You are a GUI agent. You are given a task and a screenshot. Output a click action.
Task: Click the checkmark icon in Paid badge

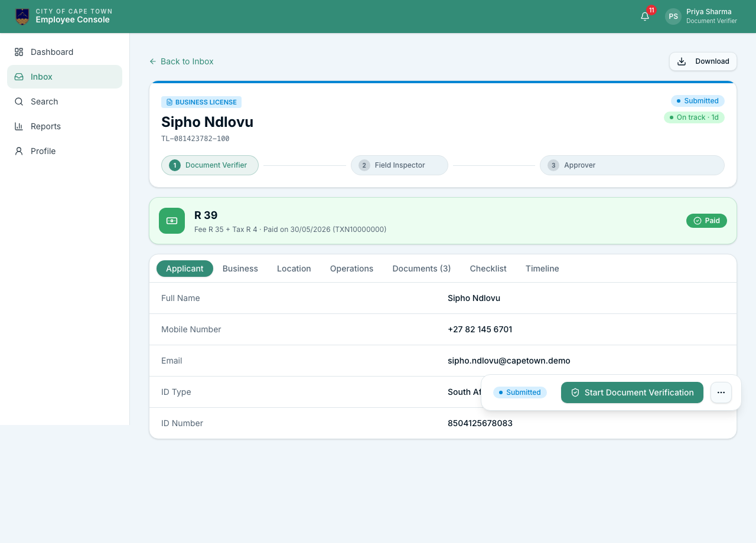click(698, 221)
